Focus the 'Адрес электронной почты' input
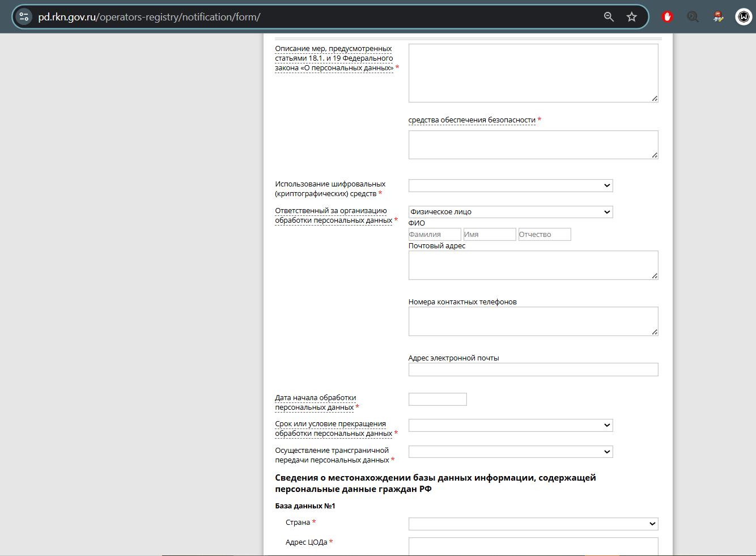 (533, 370)
